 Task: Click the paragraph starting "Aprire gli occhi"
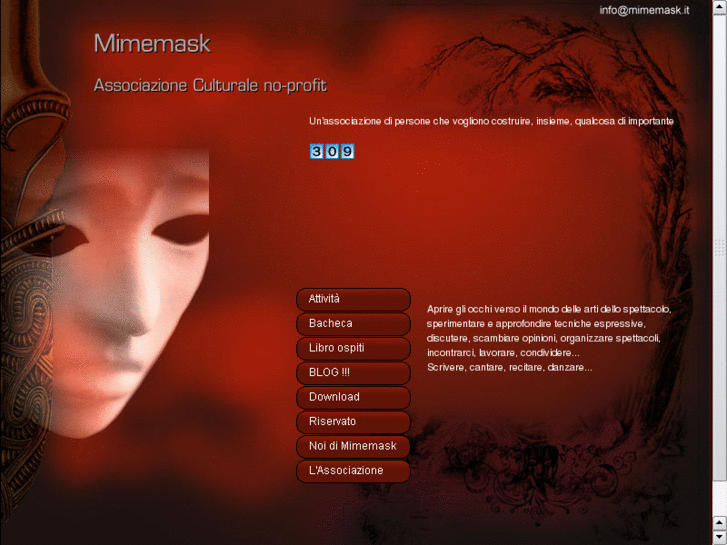(549, 338)
